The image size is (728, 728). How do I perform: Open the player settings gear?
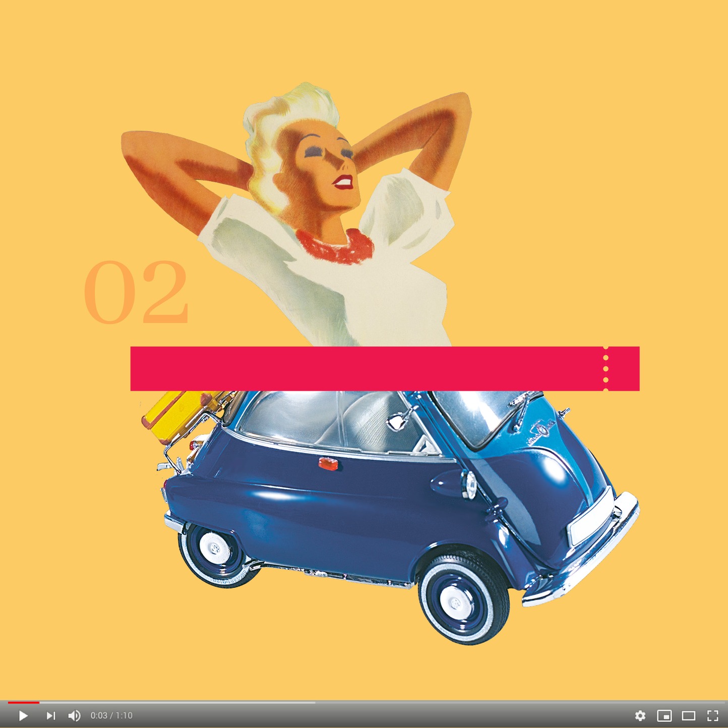click(x=640, y=715)
